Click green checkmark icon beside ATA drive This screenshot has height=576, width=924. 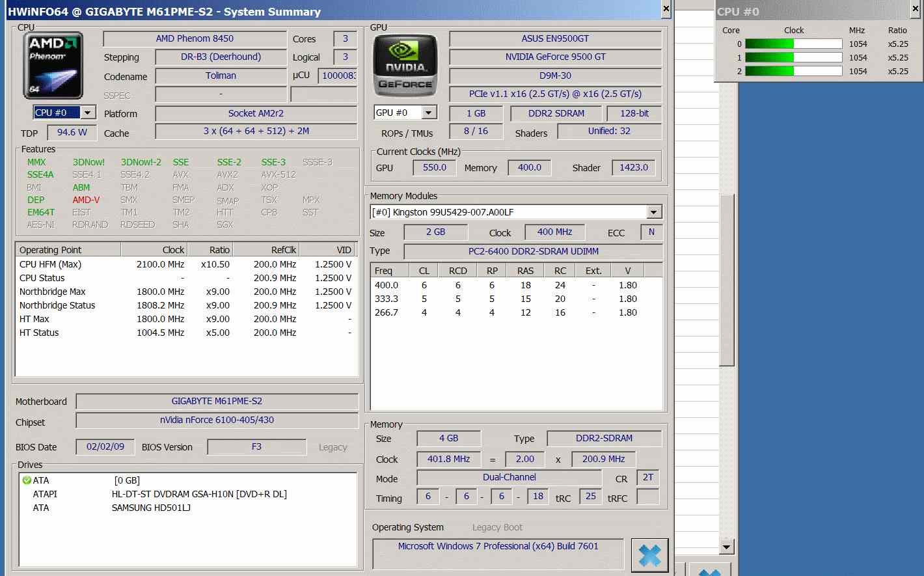[x=27, y=480]
